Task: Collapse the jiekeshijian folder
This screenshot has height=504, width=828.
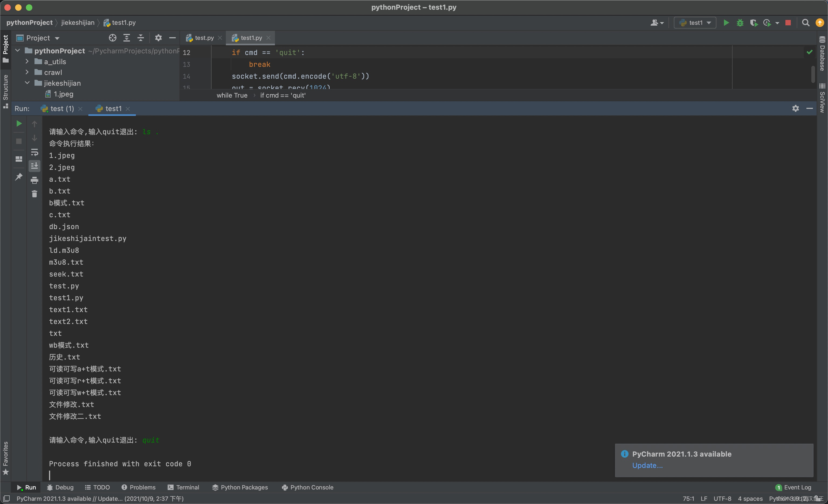Action: 27,83
